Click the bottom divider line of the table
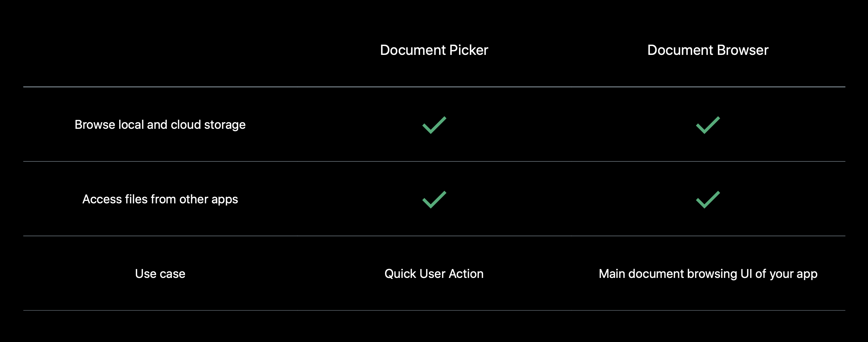This screenshot has height=342, width=868. tap(434, 310)
